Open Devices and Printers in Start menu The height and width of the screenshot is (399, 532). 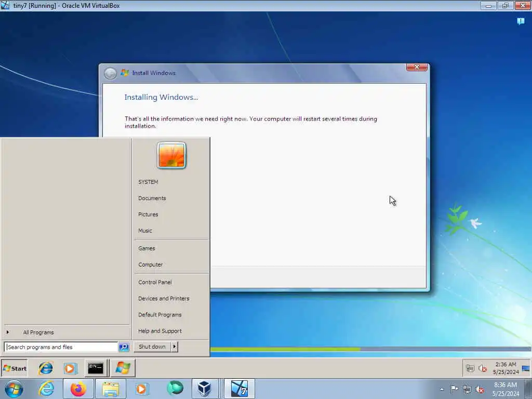(x=164, y=299)
